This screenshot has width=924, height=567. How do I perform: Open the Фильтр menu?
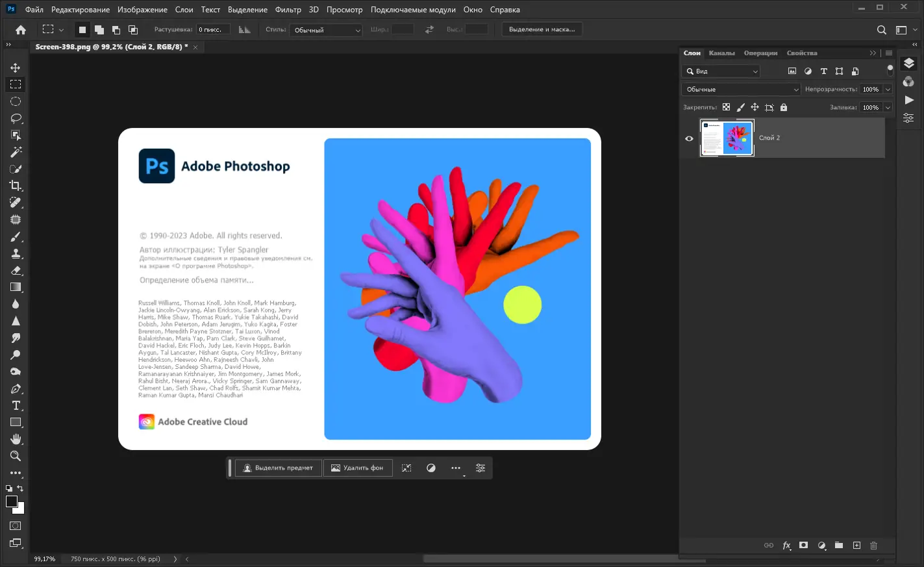click(x=288, y=10)
